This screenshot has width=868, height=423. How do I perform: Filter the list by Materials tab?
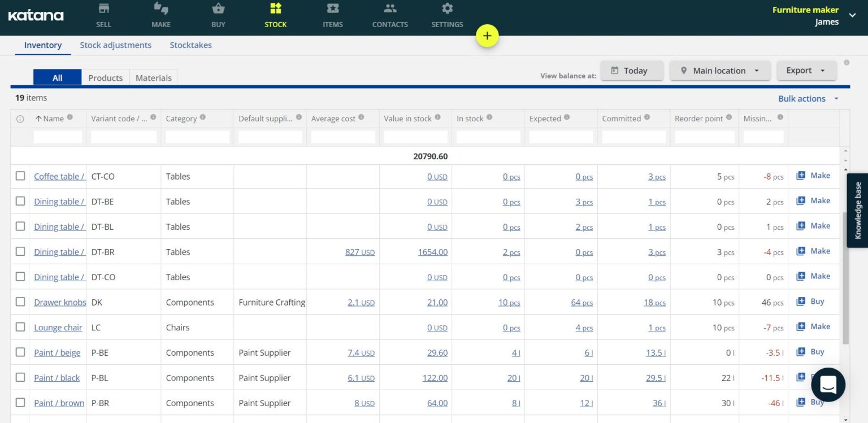tap(153, 78)
